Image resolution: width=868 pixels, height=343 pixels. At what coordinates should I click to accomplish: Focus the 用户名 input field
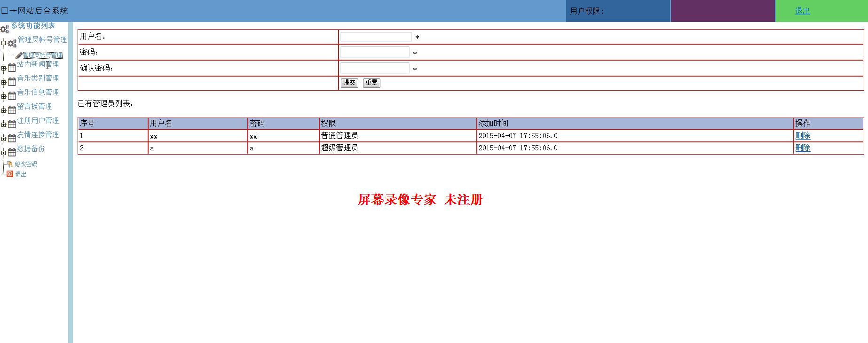pos(376,37)
